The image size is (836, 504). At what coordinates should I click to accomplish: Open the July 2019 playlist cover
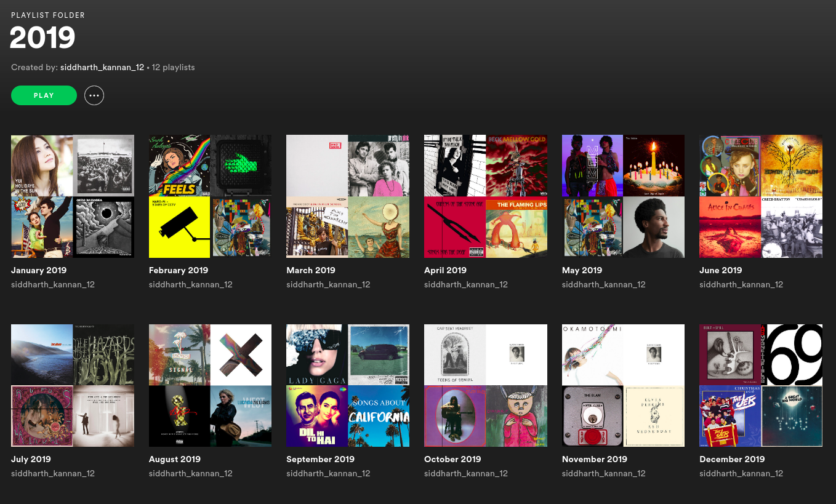[73, 385]
